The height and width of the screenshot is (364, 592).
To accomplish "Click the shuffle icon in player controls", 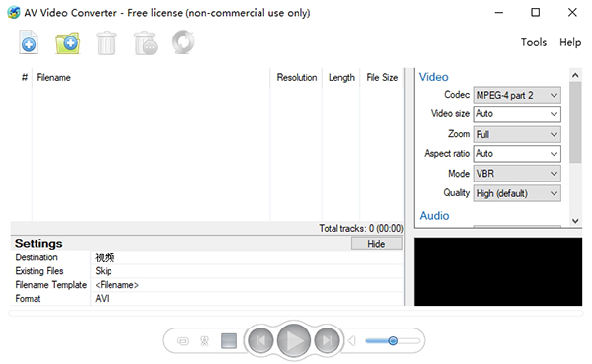I will point(204,341).
